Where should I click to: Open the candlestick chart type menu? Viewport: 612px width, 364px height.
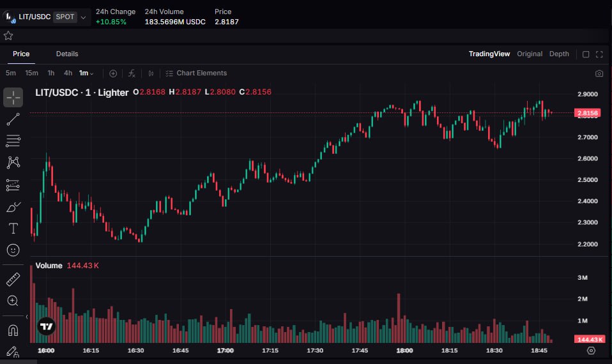click(151, 73)
